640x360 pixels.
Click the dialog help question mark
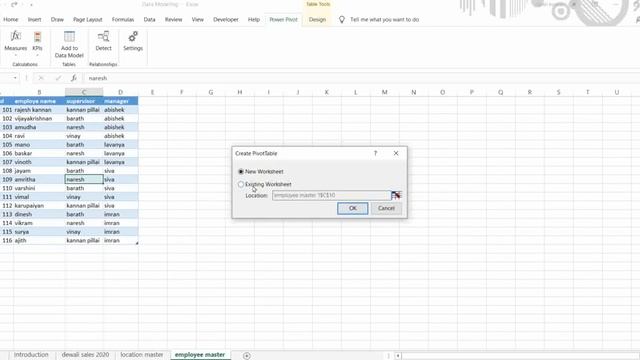[375, 153]
